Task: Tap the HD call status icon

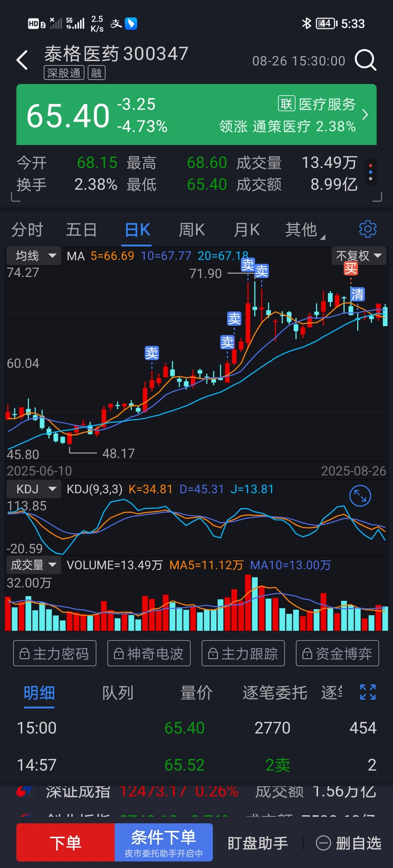Action: [36, 24]
